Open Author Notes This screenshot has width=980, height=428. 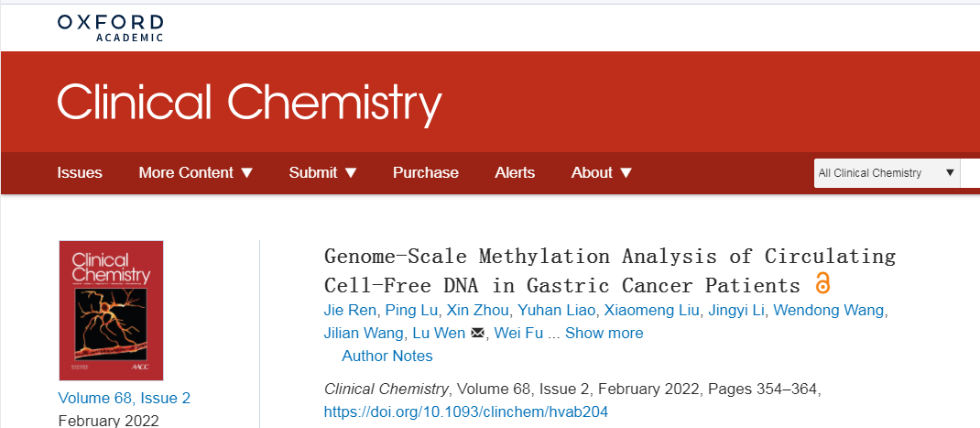click(x=387, y=356)
